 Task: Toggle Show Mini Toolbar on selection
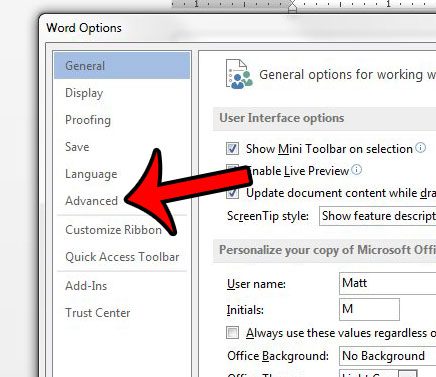click(x=232, y=148)
